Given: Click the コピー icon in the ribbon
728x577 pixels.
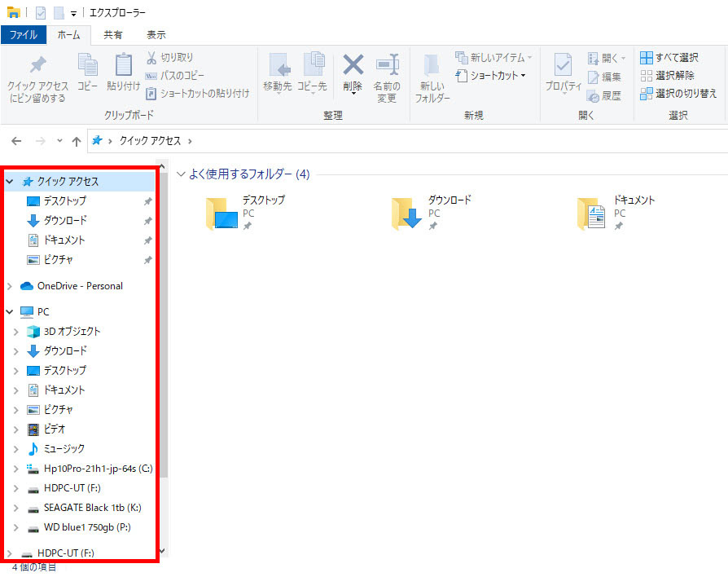Looking at the screenshot, I should (x=87, y=67).
